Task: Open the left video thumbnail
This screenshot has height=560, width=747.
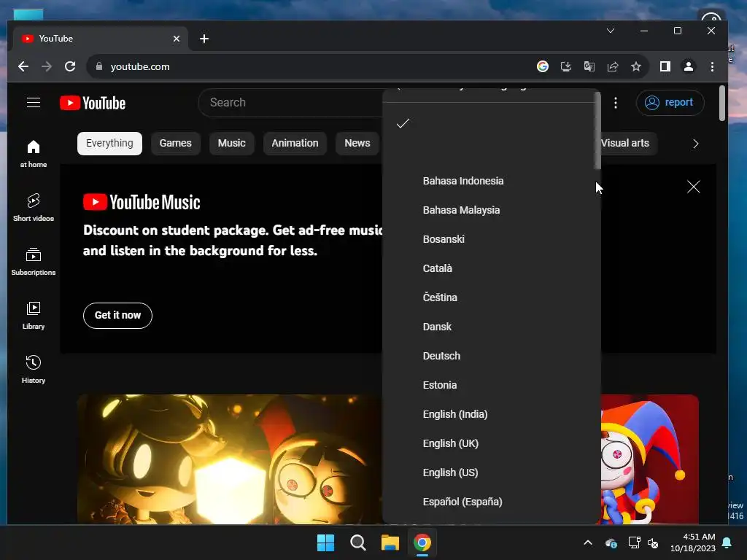Action: 230,459
